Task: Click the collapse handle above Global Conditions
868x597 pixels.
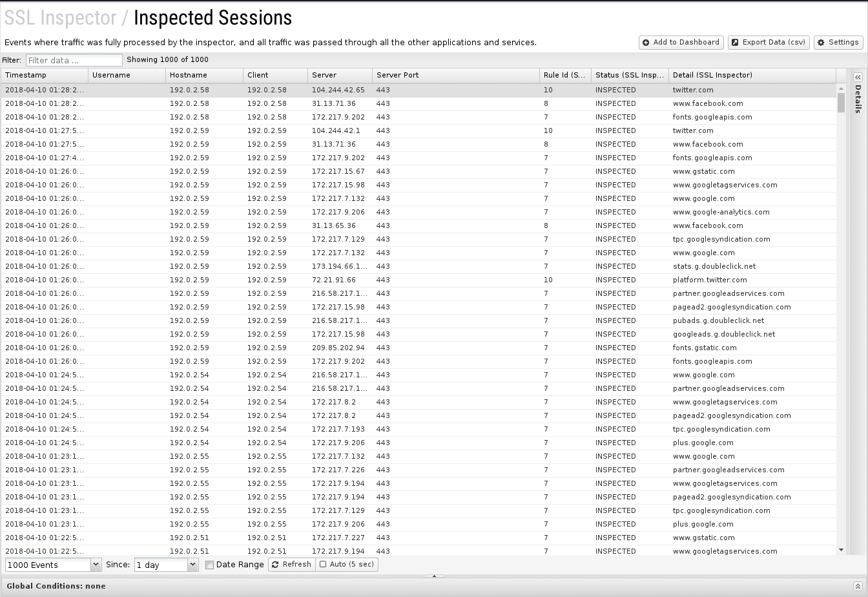Action: pyautogui.click(x=434, y=576)
